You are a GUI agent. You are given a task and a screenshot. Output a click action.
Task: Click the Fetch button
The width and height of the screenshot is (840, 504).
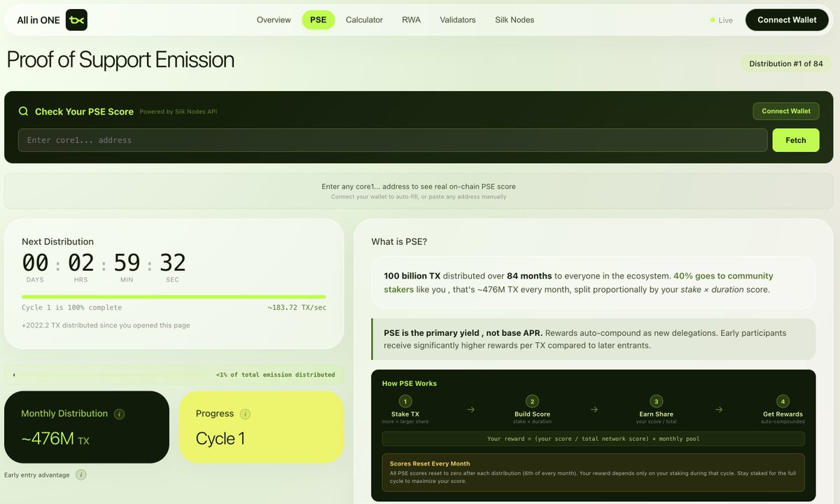pyautogui.click(x=796, y=140)
